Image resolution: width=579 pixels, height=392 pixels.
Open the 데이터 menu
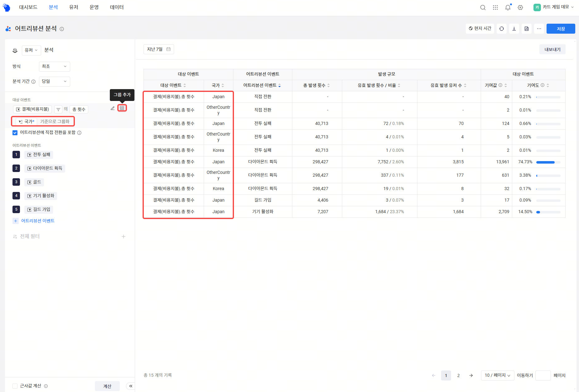(x=117, y=7)
